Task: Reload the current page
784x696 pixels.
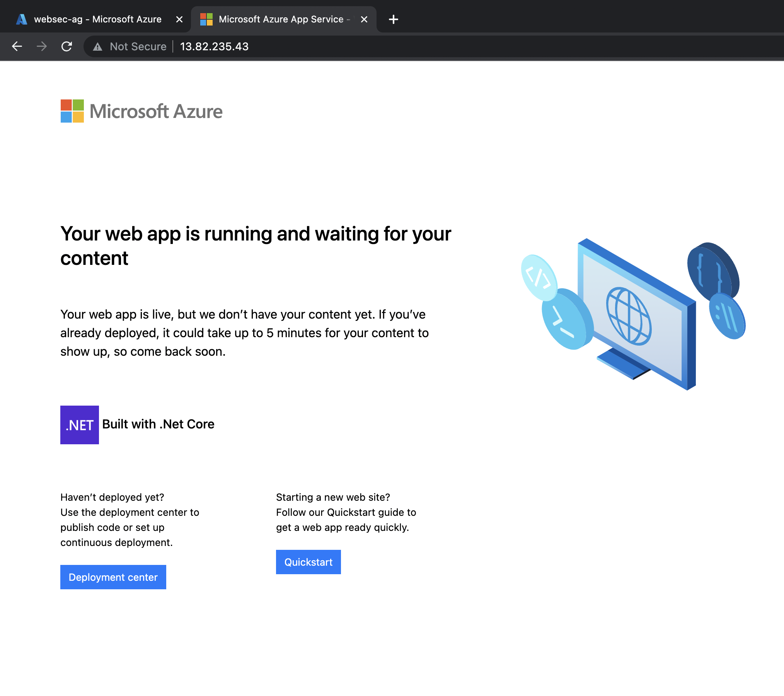Action: (x=66, y=46)
